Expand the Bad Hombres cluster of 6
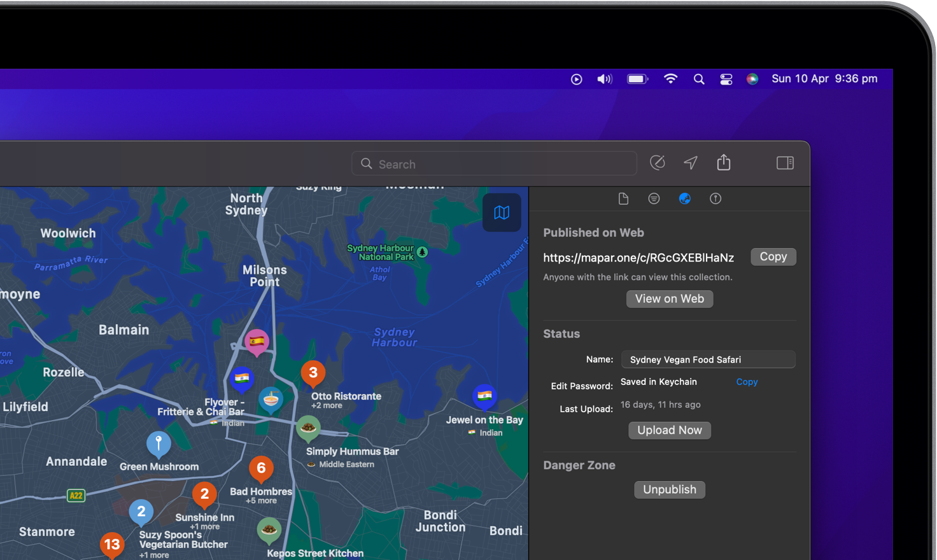Viewport: 937px width, 560px height. point(261,470)
